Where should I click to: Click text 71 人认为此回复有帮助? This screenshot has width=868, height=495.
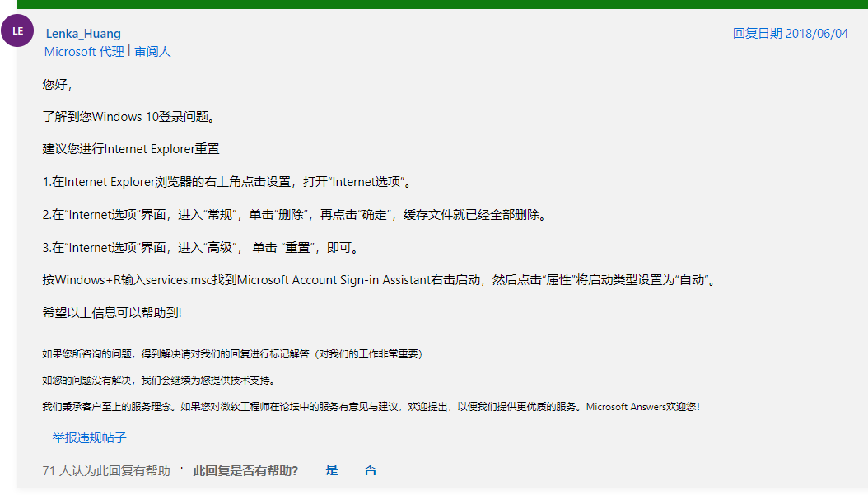(106, 470)
